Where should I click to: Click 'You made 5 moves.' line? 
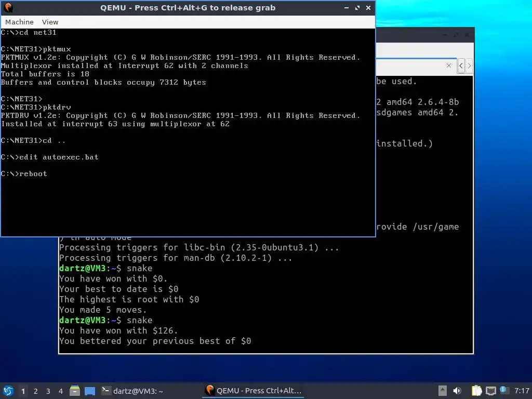pos(103,310)
